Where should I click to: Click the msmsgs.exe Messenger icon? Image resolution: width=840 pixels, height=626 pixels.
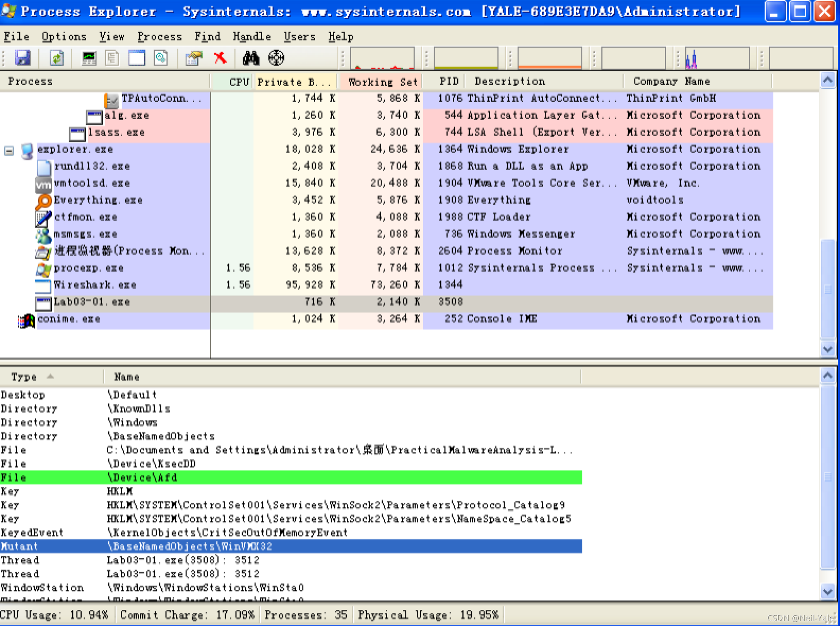[43, 235]
